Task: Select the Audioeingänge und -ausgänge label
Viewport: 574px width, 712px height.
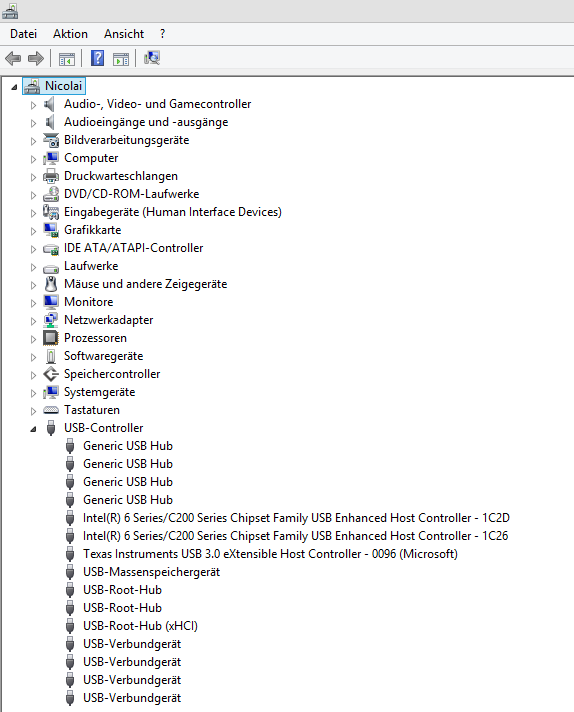Action: tap(146, 122)
